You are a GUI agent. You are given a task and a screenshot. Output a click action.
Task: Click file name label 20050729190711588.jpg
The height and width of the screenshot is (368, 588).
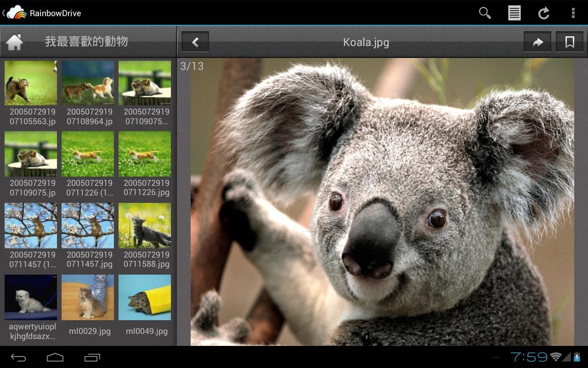(147, 259)
